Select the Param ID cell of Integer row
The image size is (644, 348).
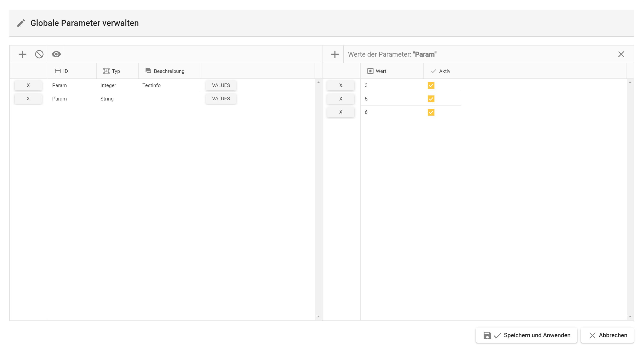click(x=72, y=85)
